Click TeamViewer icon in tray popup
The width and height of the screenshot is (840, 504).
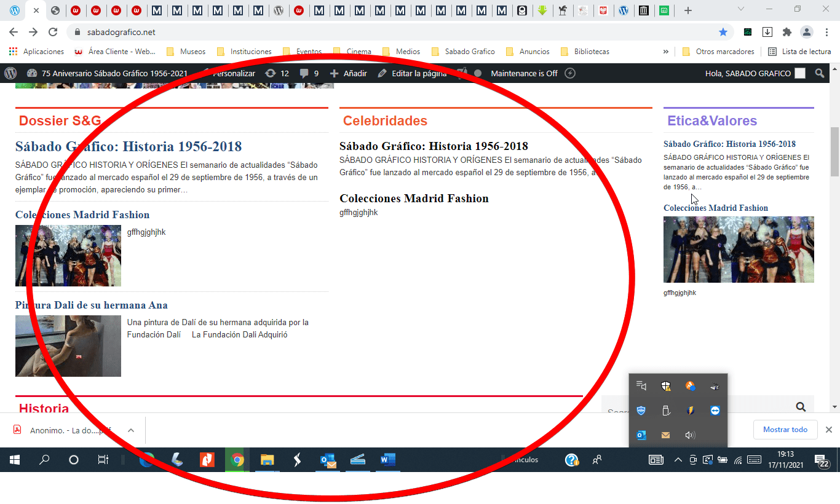pyautogui.click(x=715, y=411)
